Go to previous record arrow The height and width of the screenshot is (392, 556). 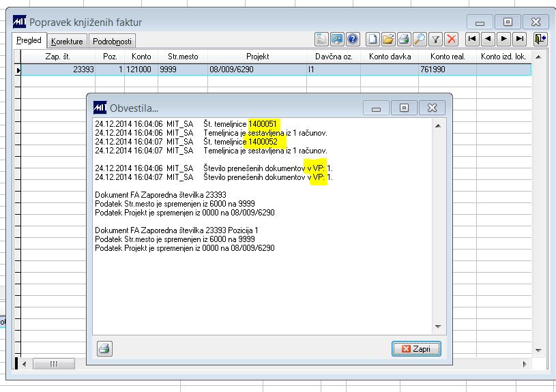[488, 39]
